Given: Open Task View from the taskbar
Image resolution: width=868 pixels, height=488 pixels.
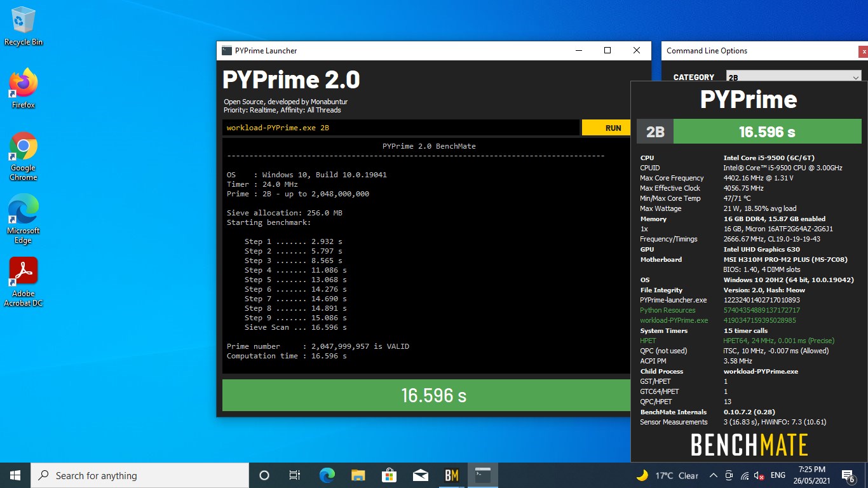Looking at the screenshot, I should 295,475.
